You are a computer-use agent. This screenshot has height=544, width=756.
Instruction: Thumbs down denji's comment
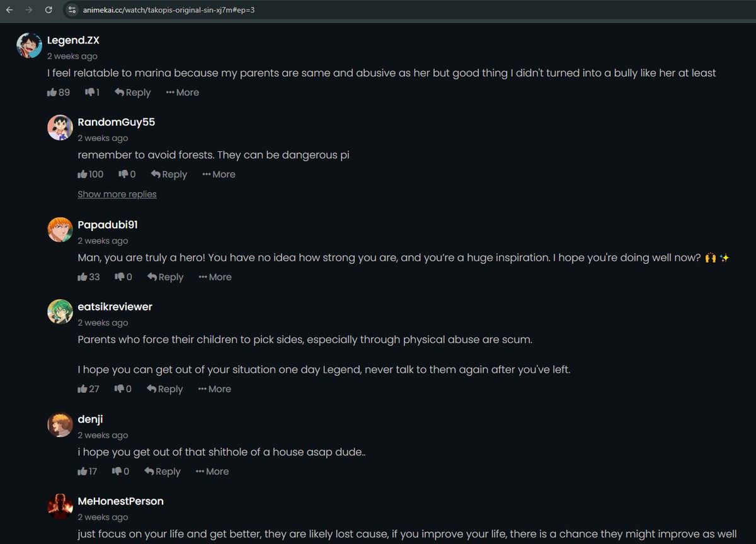pos(117,472)
